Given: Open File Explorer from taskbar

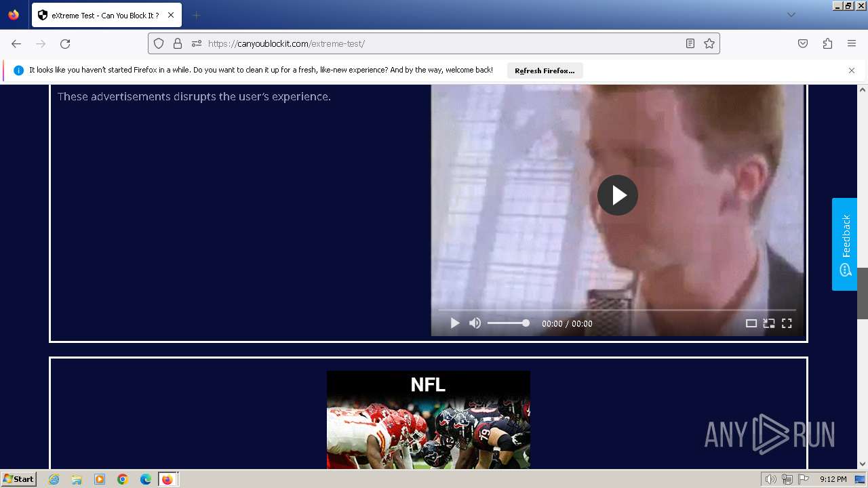Looking at the screenshot, I should pos(77,479).
